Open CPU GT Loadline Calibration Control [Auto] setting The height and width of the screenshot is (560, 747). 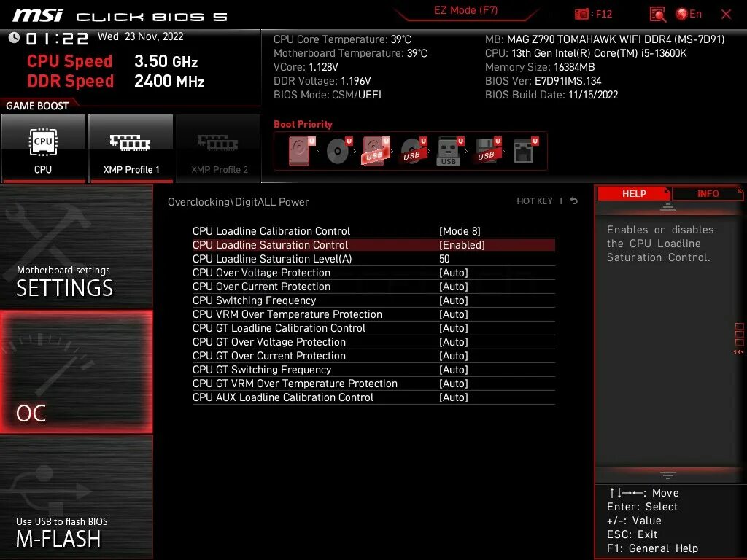click(453, 327)
